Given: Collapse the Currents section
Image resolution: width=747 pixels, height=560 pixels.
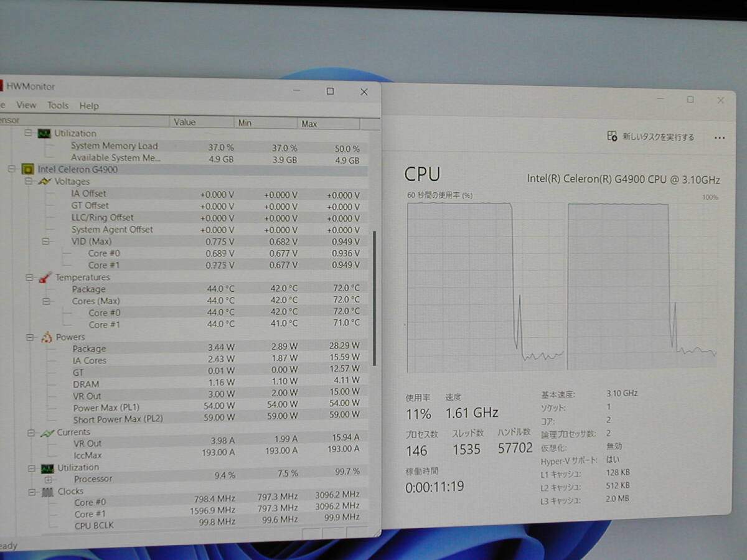Looking at the screenshot, I should coord(31,432).
